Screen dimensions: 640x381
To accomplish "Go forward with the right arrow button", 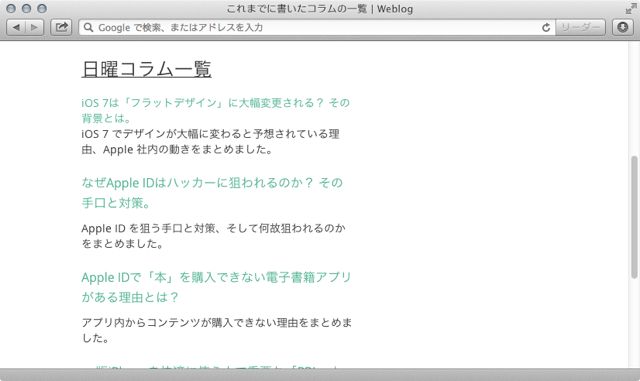I will coord(34,27).
